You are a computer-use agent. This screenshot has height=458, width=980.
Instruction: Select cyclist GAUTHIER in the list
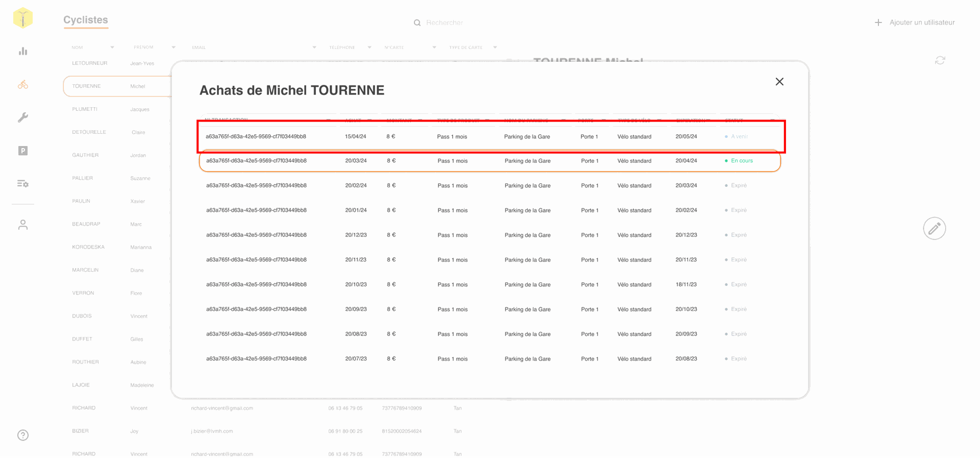pos(85,155)
